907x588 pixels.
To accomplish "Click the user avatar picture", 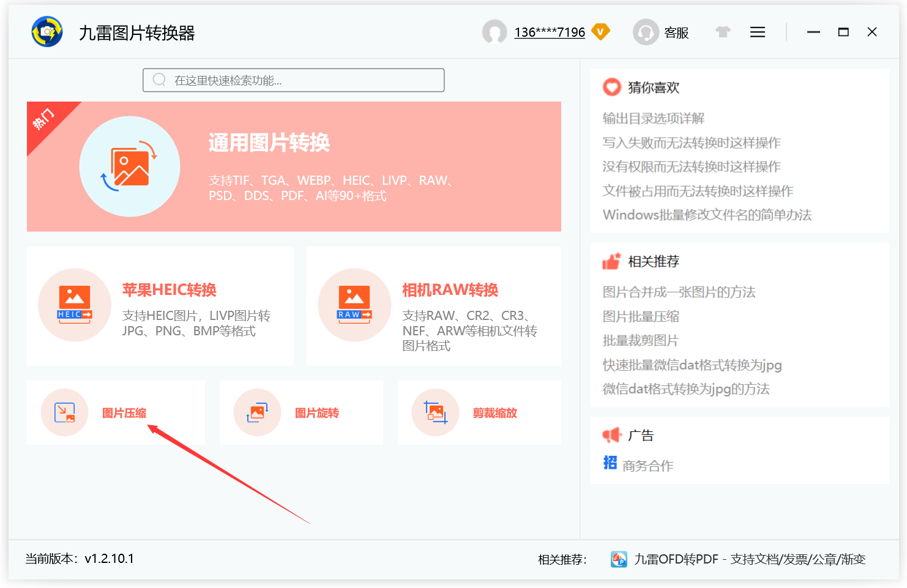I will (x=495, y=32).
